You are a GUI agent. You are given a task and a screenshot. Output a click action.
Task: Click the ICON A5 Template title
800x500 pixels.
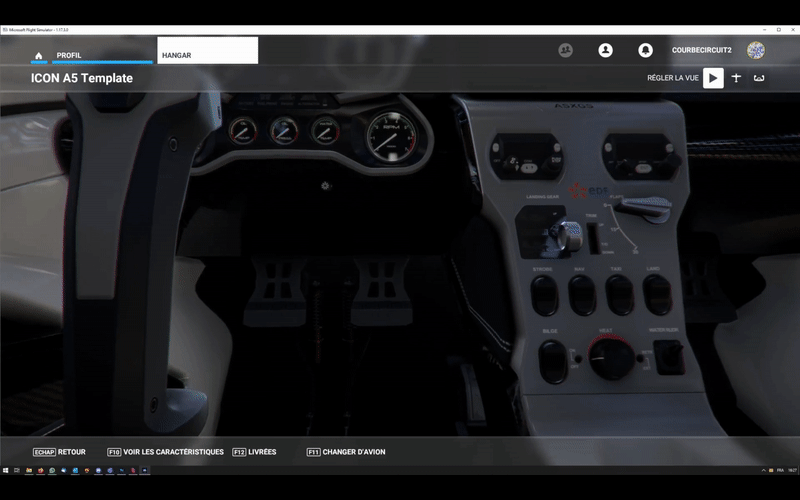(82, 78)
